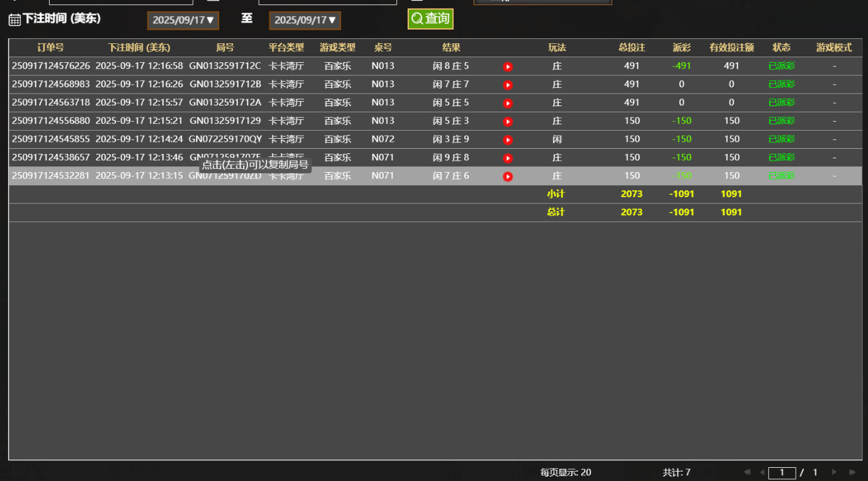Viewport: 868px width, 481px height.
Task: Click the page number input field
Action: pyautogui.click(x=781, y=473)
